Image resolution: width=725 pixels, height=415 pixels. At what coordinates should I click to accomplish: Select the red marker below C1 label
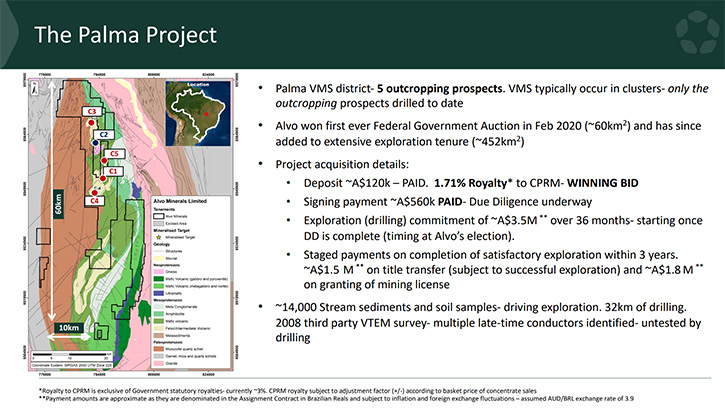(x=103, y=178)
